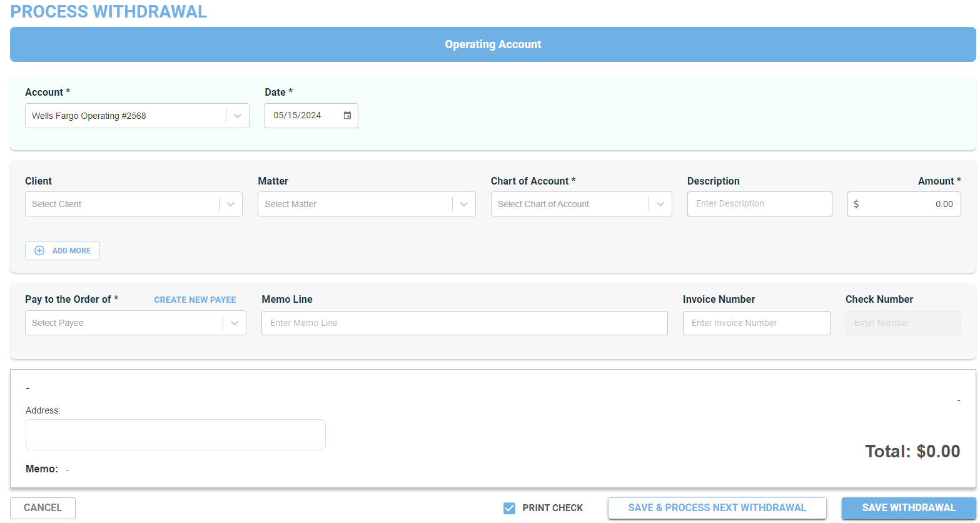Image resolution: width=980 pixels, height=523 pixels.
Task: Click the Pay to the Order of label
Action: pyautogui.click(x=71, y=300)
